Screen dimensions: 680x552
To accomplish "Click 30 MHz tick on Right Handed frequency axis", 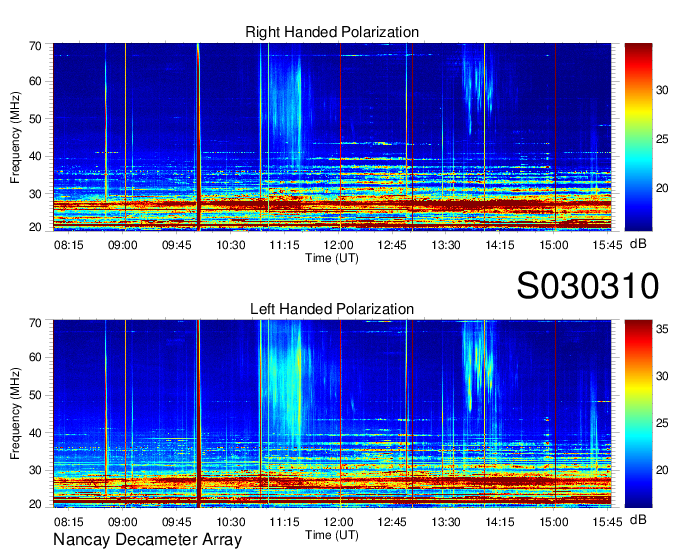I will pyautogui.click(x=36, y=194).
